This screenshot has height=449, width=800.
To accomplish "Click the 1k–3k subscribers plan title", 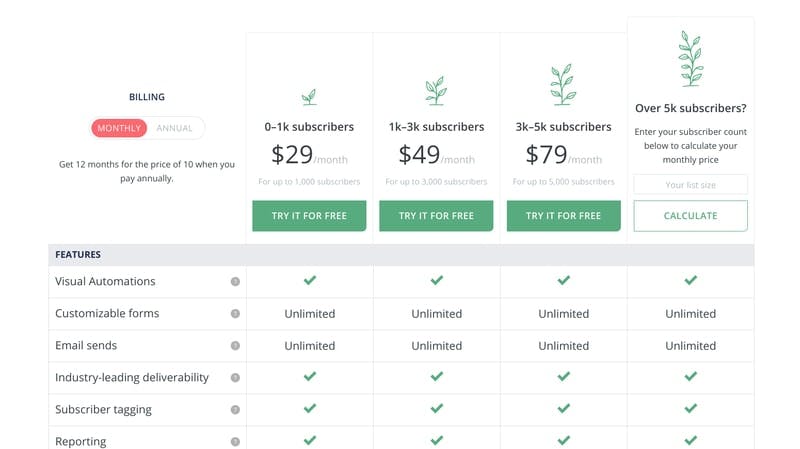I will 436,127.
